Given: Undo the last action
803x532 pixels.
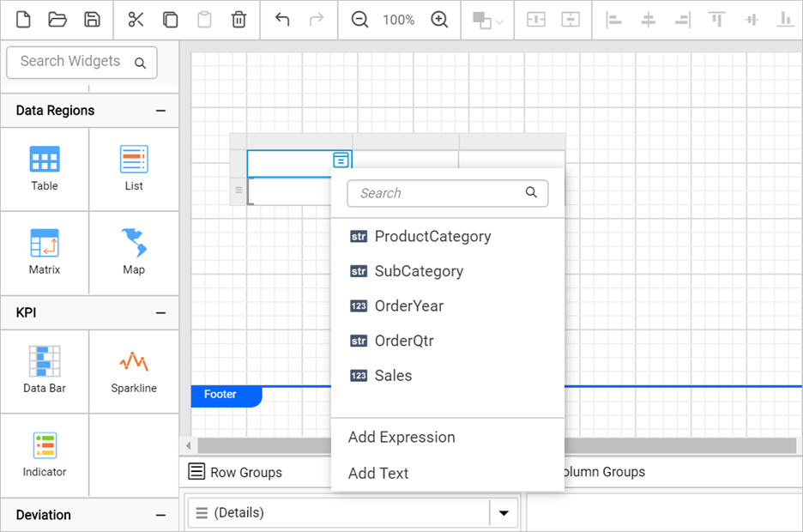Looking at the screenshot, I should pyautogui.click(x=282, y=20).
